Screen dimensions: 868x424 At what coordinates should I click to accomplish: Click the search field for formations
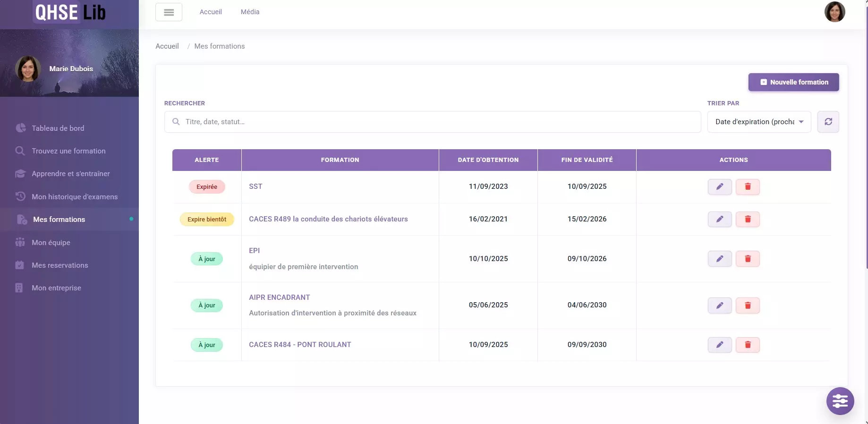[x=432, y=122]
